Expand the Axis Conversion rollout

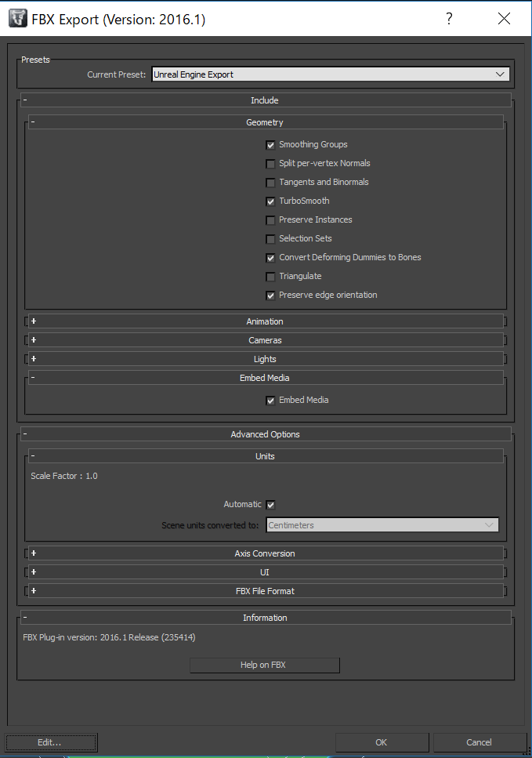click(x=266, y=553)
